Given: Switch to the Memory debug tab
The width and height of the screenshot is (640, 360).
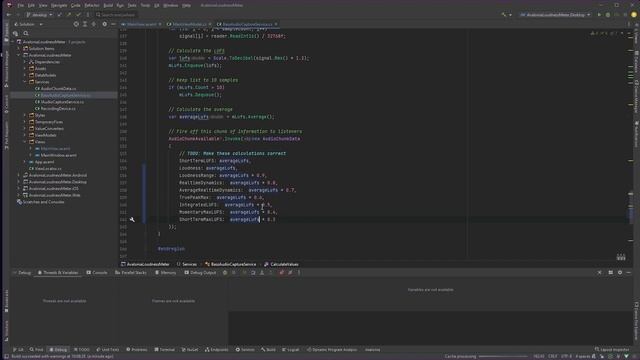Looking at the screenshot, I should click(x=165, y=272).
